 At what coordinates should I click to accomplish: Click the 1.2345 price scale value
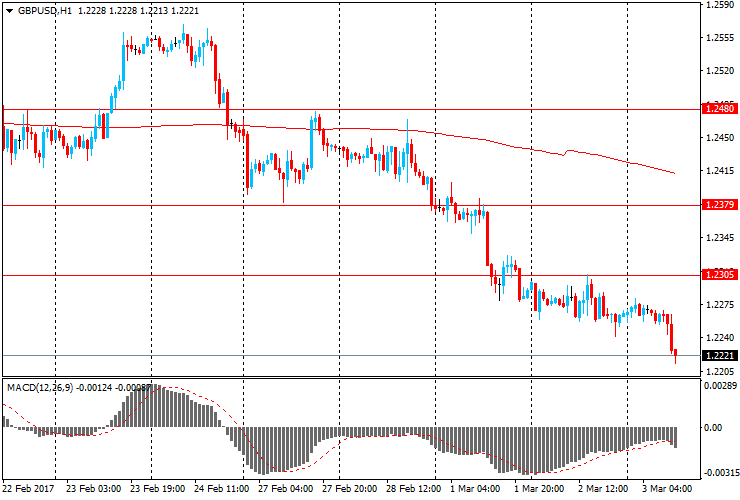[x=720, y=237]
